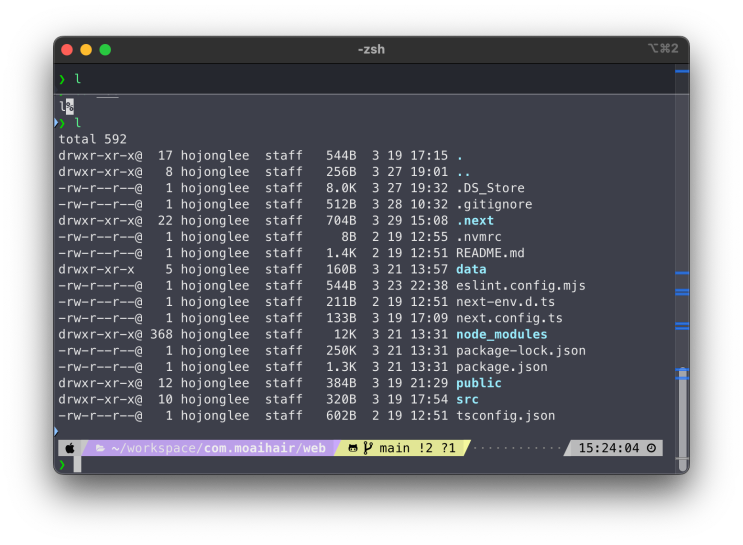Click the top blue scrollbar mark

(682, 71)
